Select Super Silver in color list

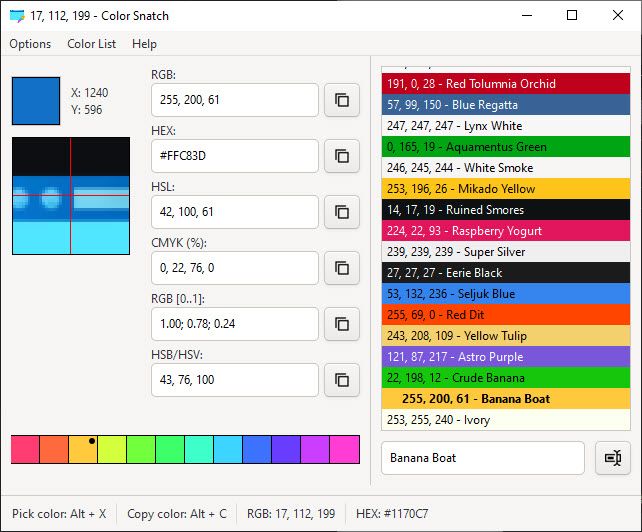pyautogui.click(x=506, y=252)
